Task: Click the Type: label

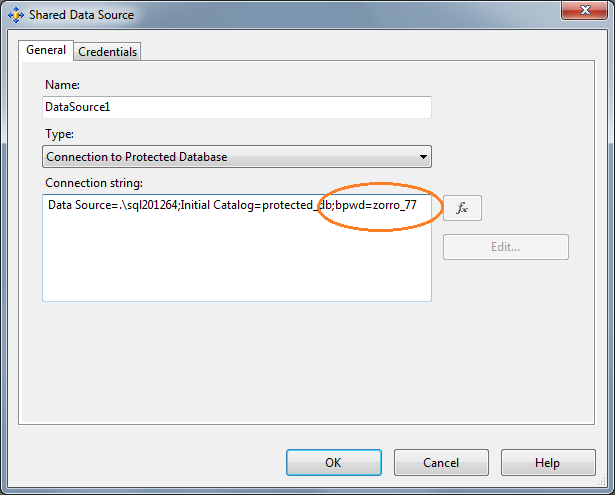Action: [59, 133]
